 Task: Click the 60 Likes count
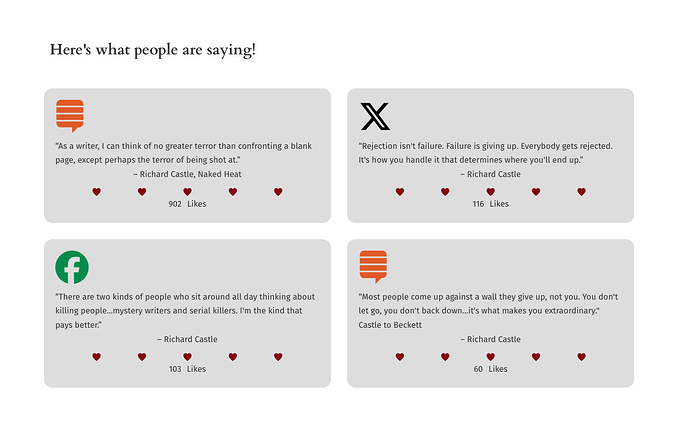coord(491,369)
